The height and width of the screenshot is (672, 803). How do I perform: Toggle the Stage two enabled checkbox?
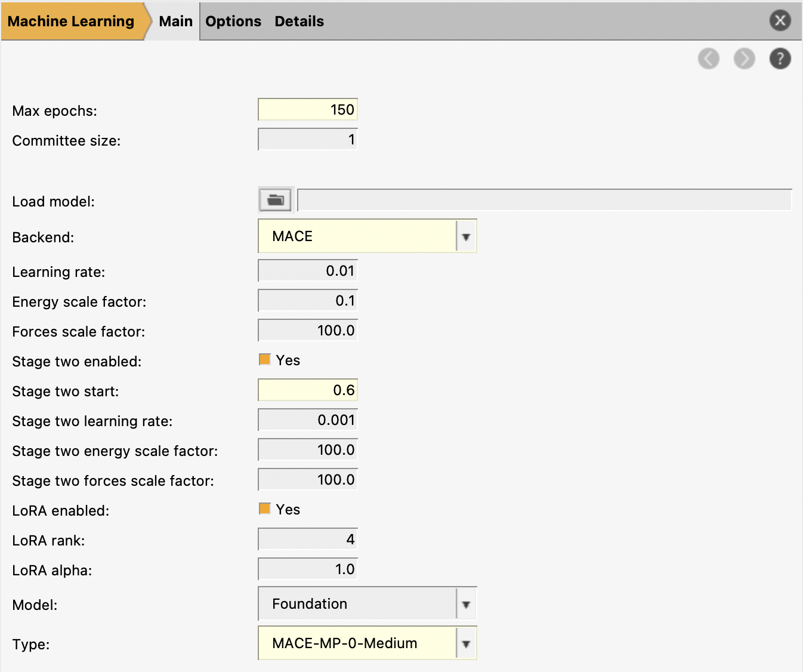(x=265, y=359)
